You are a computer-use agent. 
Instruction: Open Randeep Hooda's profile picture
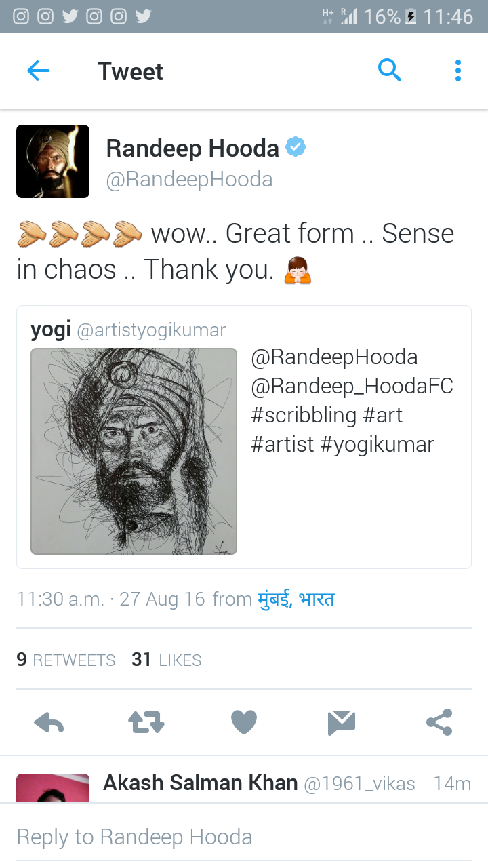[x=53, y=161]
